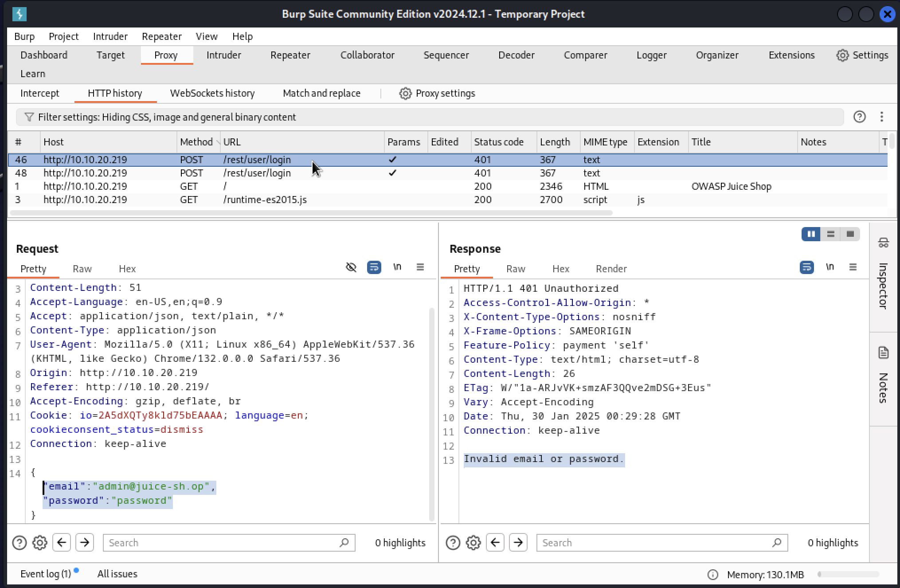Toggle hide non-printable chars eye icon in Request
Viewport: 900px width, 588px height.
351,267
